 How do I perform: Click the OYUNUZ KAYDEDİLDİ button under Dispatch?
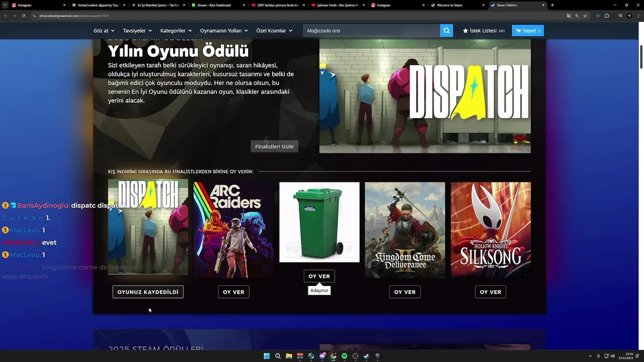(148, 292)
